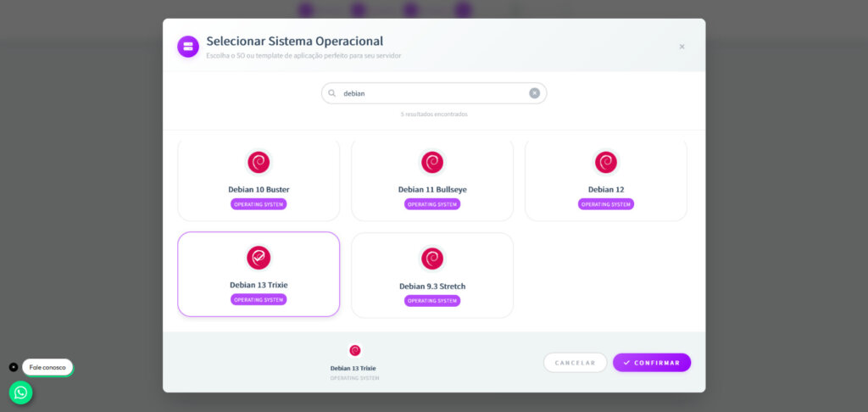Screen dimensions: 868x412
Task: Select the Debian 10 Buster title
Action: pyautogui.click(x=259, y=189)
